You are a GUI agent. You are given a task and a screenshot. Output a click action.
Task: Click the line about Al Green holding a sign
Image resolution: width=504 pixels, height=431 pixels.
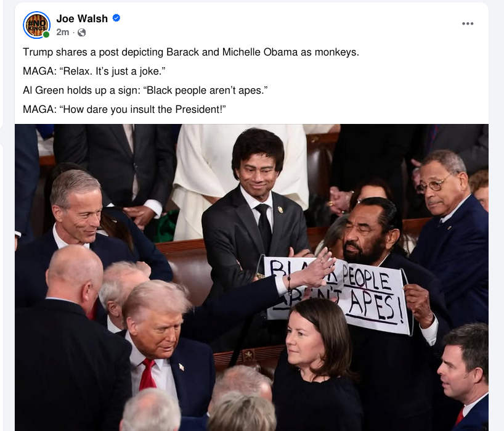pyautogui.click(x=145, y=91)
